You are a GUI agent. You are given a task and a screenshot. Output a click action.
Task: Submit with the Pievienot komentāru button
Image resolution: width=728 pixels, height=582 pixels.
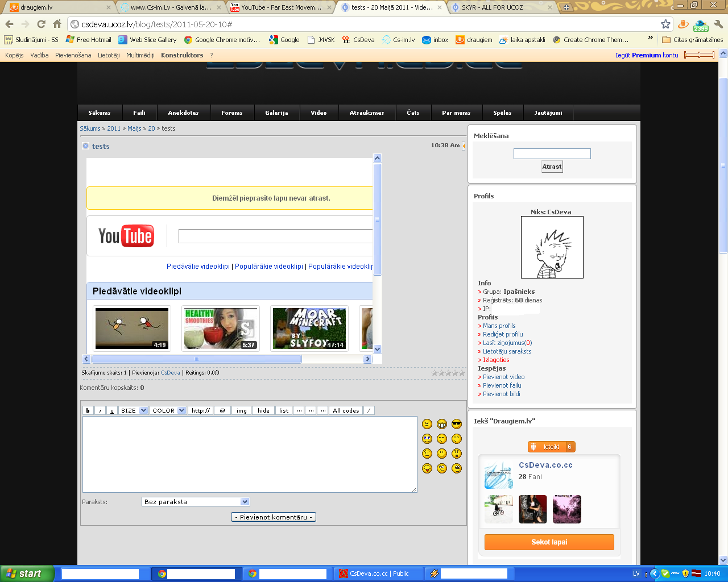point(274,517)
